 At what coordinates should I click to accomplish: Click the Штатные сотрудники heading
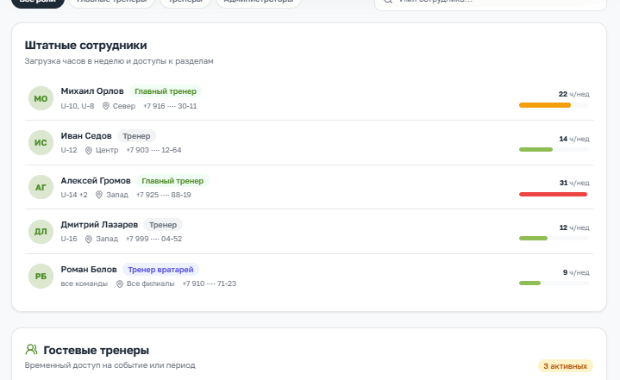[86, 45]
